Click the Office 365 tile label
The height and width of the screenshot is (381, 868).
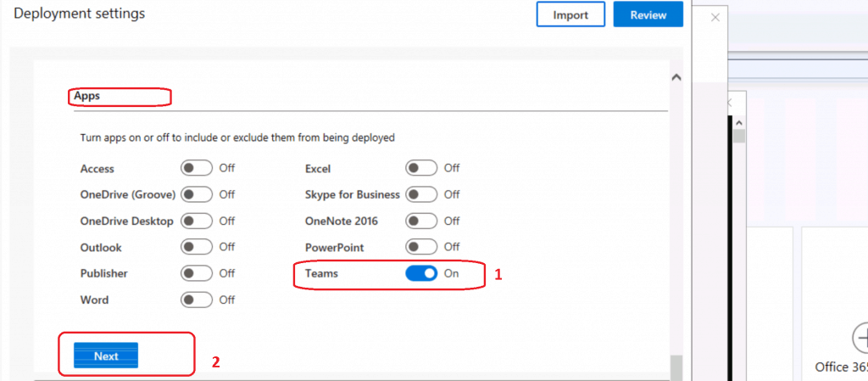pos(842,367)
